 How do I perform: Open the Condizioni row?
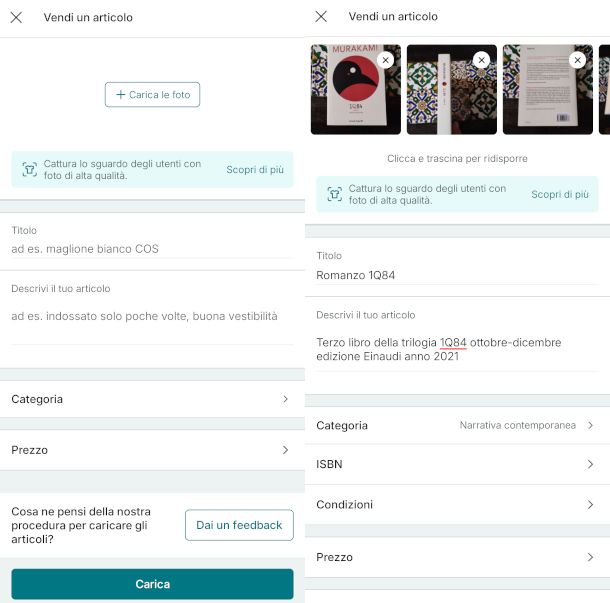point(457,505)
